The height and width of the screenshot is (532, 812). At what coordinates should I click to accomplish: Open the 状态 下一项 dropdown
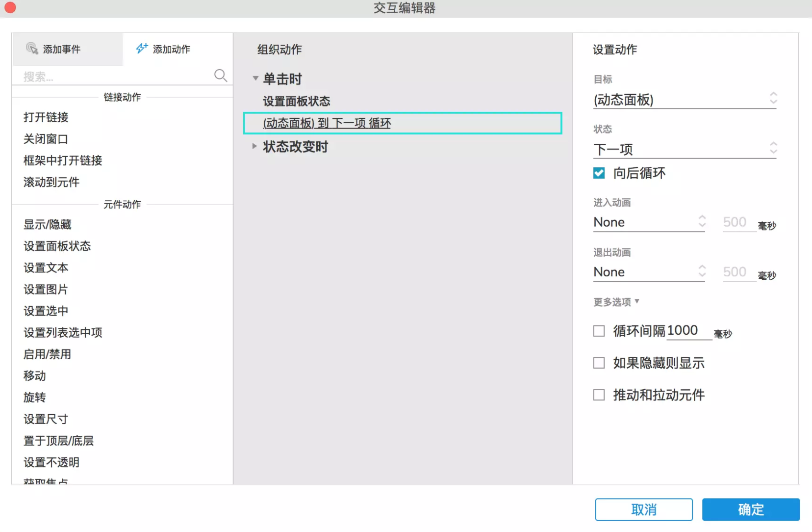685,149
